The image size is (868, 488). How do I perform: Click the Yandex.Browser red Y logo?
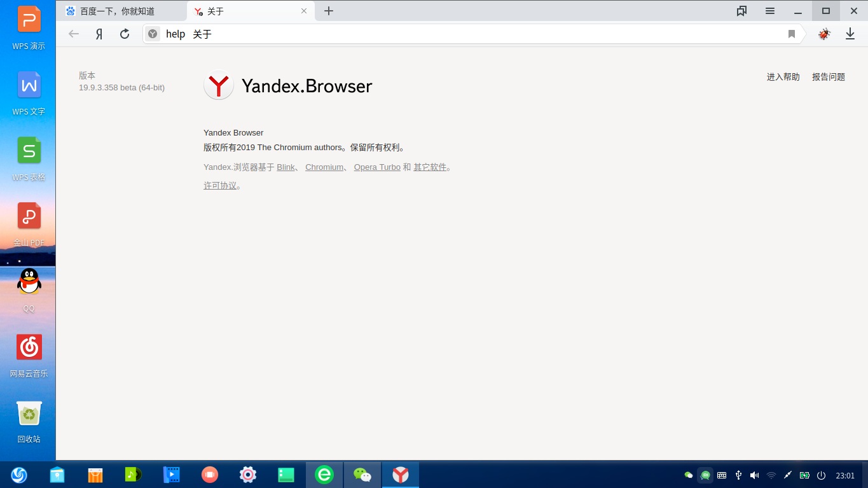click(219, 85)
